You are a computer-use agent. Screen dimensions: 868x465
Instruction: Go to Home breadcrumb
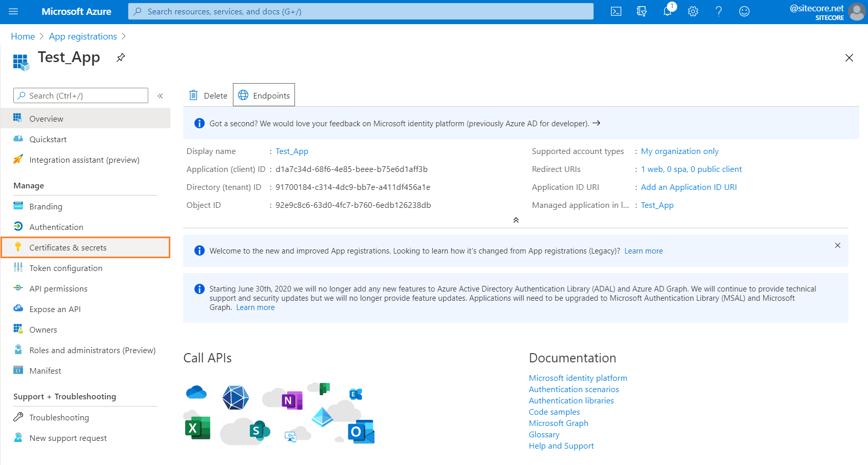click(x=23, y=36)
